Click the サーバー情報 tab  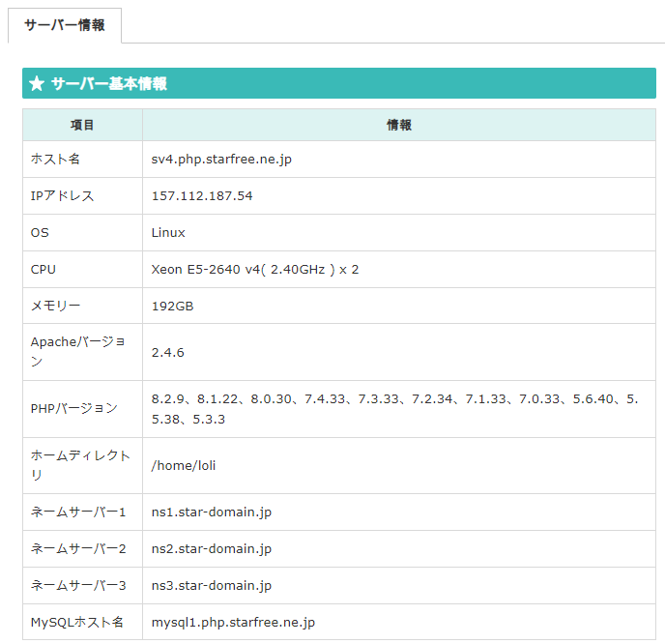(65, 26)
